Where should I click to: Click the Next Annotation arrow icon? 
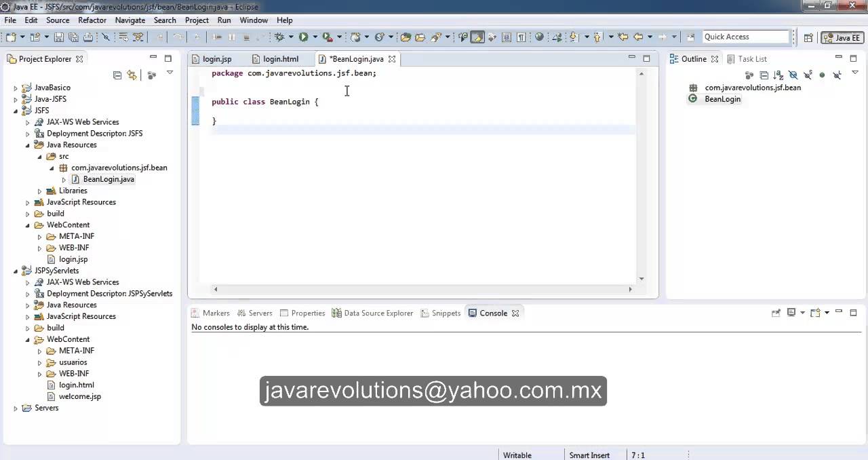[573, 37]
